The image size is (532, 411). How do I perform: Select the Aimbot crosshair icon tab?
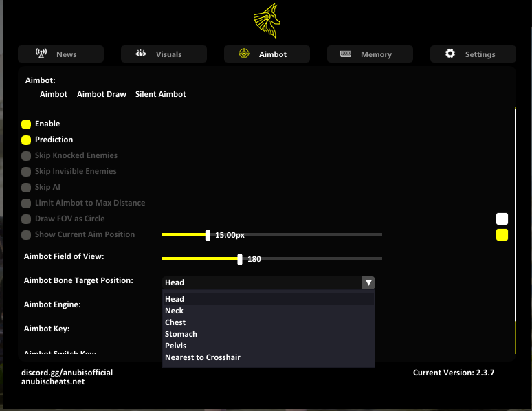tap(244, 54)
